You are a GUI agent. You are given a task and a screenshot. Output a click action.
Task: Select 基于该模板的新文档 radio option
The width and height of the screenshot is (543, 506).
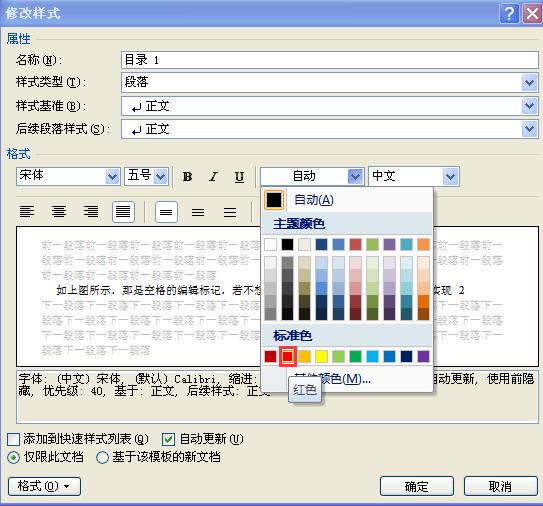click(103, 458)
